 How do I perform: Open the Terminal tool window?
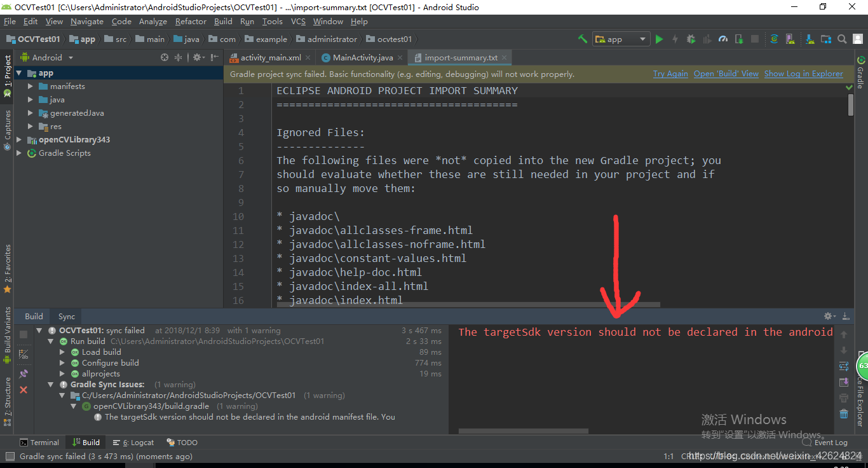39,443
